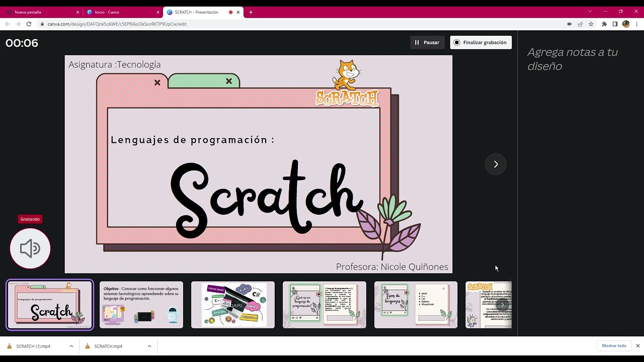Go forward in browser history
This screenshot has height=362, width=644.
[18, 24]
